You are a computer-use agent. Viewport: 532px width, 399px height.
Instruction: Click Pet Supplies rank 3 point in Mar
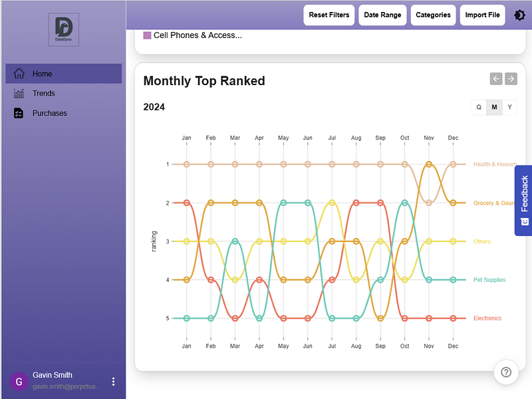click(235, 241)
